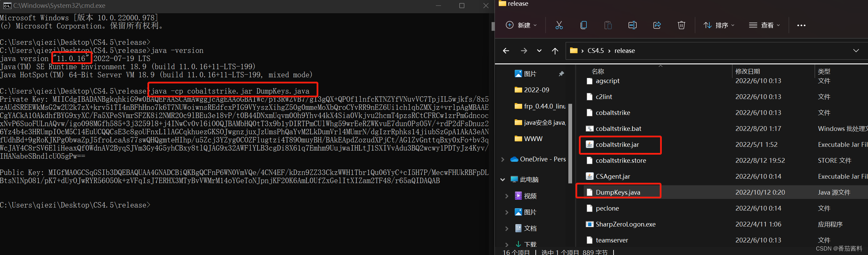Open recent locations chevron next to forward arrow
The width and height of the screenshot is (868, 255).
click(x=539, y=51)
